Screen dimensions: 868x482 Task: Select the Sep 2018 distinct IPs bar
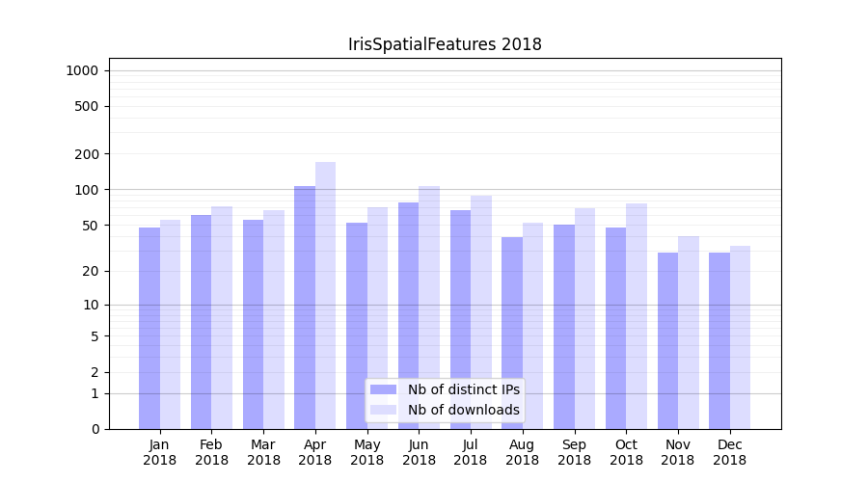tap(564, 327)
